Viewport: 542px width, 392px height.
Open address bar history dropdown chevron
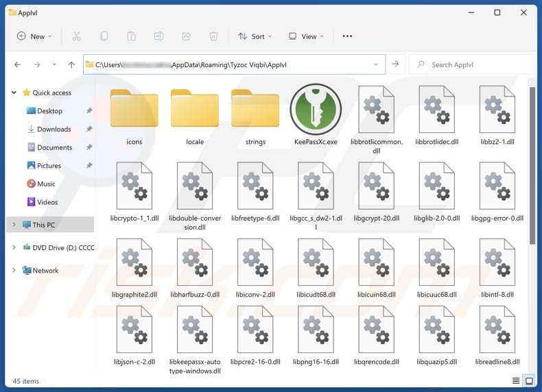point(376,64)
